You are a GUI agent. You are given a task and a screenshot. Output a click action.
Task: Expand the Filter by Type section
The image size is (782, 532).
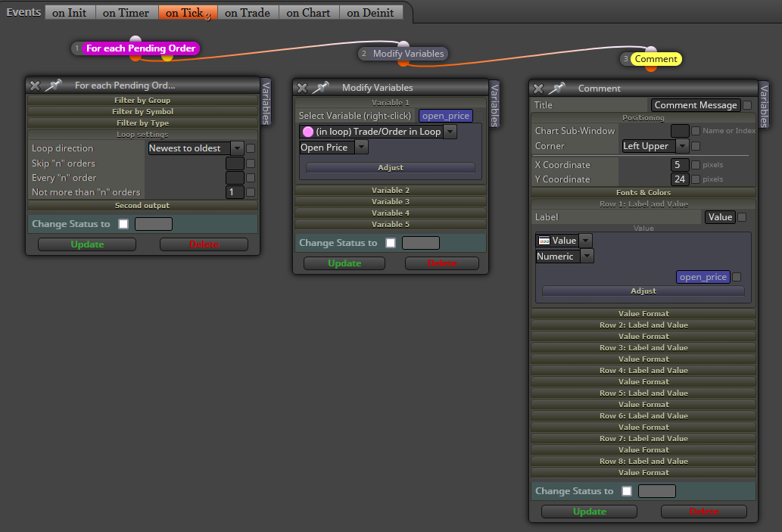(142, 123)
